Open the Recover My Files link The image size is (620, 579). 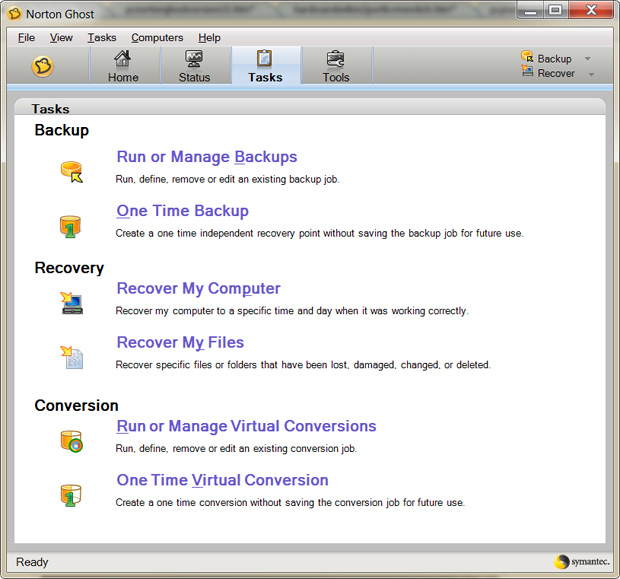coord(180,342)
